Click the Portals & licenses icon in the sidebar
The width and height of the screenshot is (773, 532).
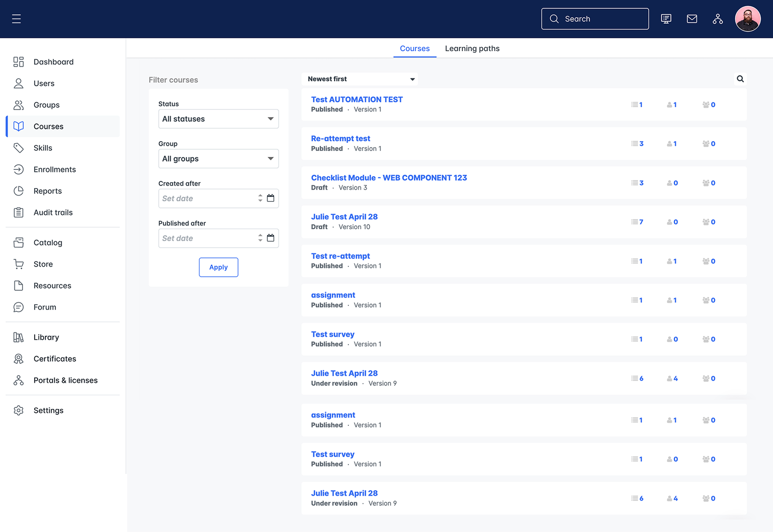coord(18,380)
